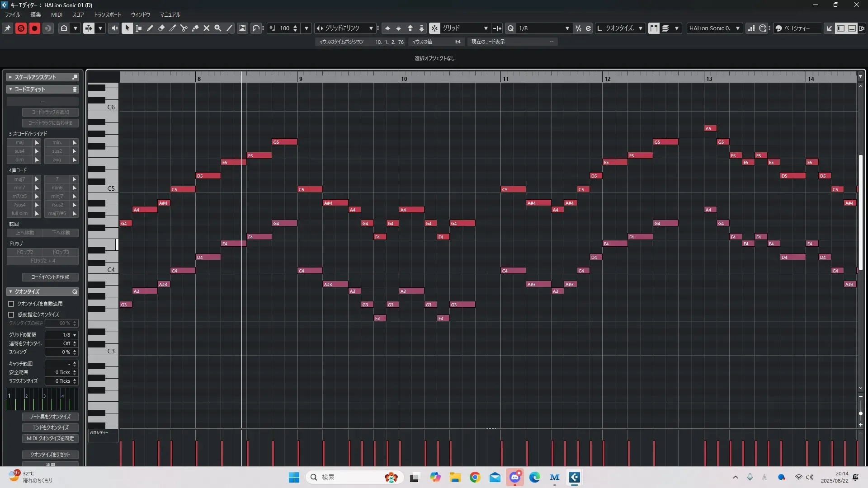The image size is (868, 488).
Task: Enable クオンタイズを自動適用 checkbox
Action: click(11, 304)
